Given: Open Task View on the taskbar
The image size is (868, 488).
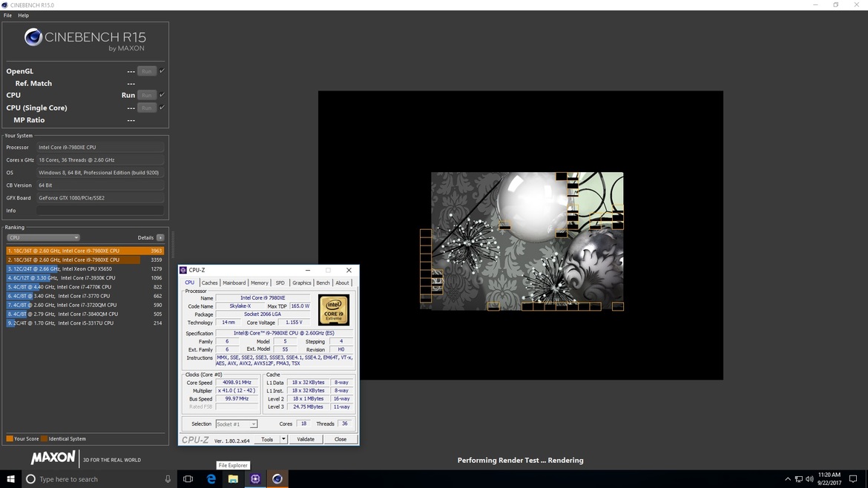Looking at the screenshot, I should click(188, 479).
